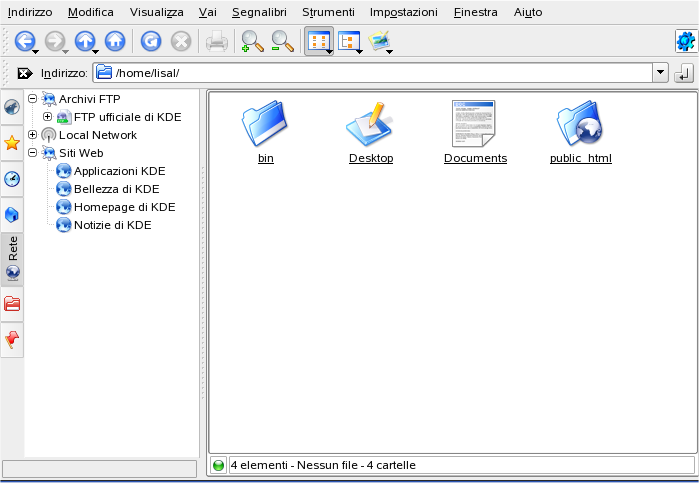Image resolution: width=699 pixels, height=483 pixels.
Task: Open the Modifica menu
Action: pos(91,12)
